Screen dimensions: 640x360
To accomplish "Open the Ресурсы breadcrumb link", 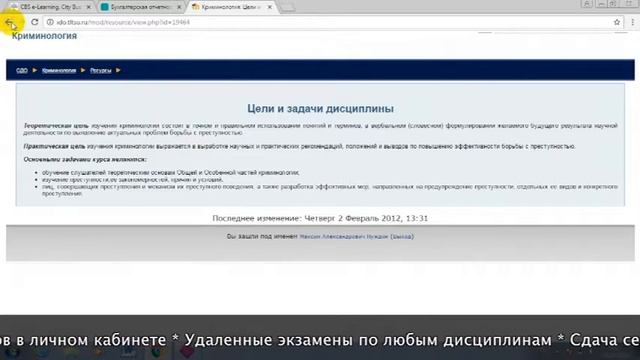I will (100, 70).
